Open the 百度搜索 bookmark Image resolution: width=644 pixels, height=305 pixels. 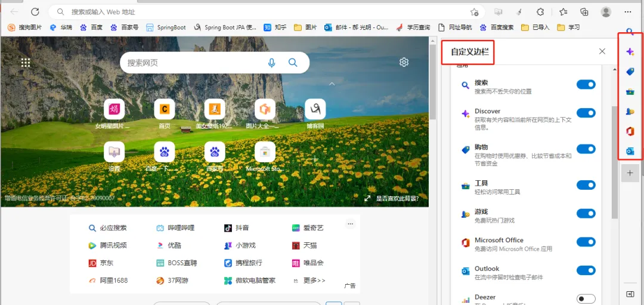497,27
